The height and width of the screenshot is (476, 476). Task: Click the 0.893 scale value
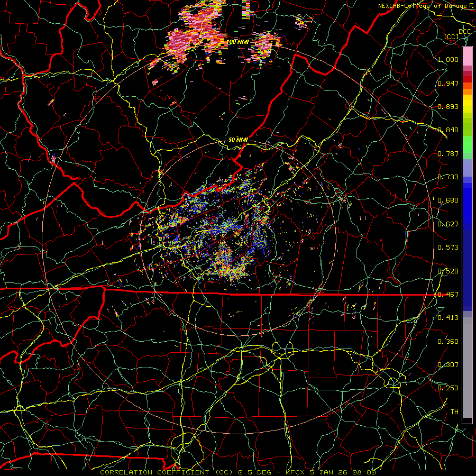pos(448,106)
